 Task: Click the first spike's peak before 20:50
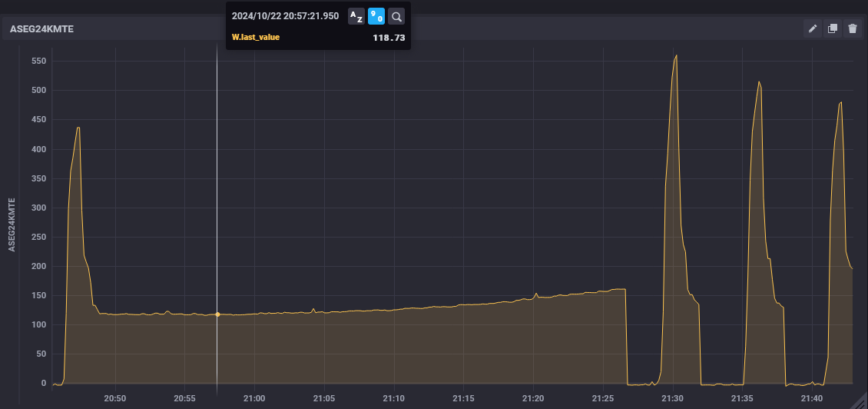pos(78,128)
